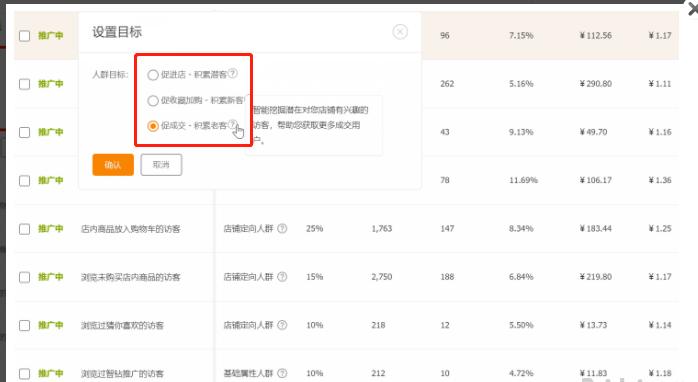698x382 pixels.
Task: Open help icon for 店铺定向人群 in 浏览过猜你喜欢的访客 row
Action: 282,325
